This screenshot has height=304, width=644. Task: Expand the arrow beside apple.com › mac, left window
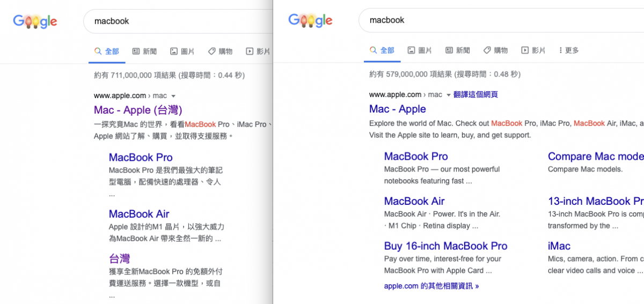pos(173,96)
